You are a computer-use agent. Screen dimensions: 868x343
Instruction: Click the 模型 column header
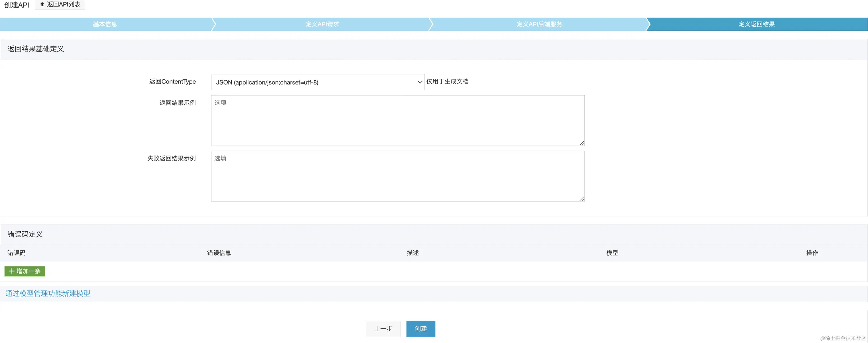coord(612,253)
